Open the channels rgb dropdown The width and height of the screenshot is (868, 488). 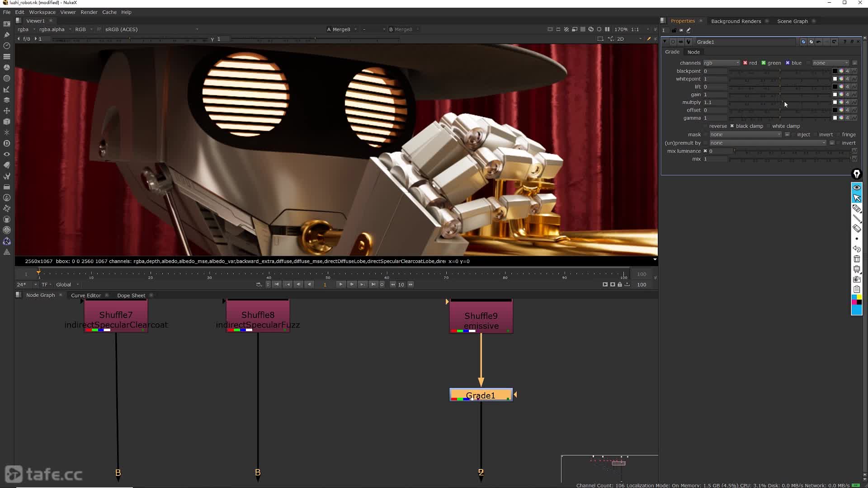pyautogui.click(x=722, y=63)
